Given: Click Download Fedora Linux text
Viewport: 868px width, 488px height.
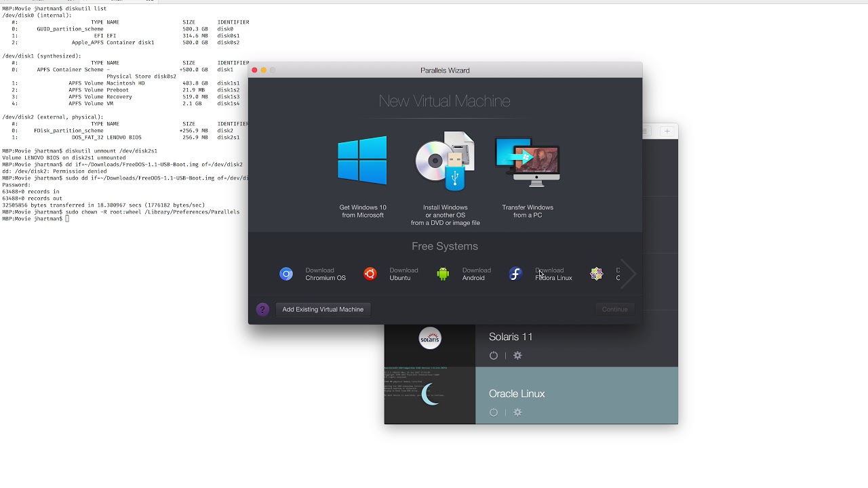Looking at the screenshot, I should (x=554, y=274).
